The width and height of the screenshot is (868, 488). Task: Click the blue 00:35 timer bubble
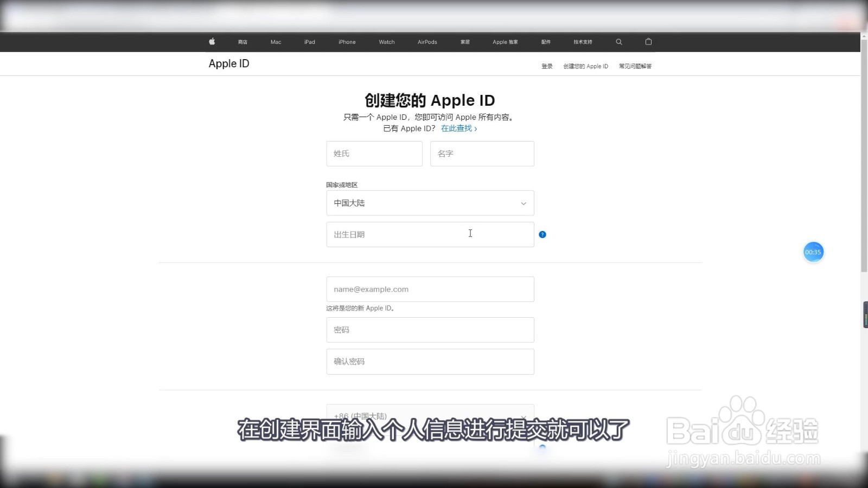(x=813, y=252)
